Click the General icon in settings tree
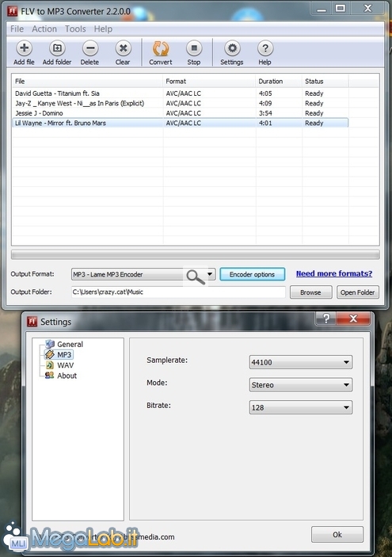The height and width of the screenshot is (557, 392). [50, 344]
